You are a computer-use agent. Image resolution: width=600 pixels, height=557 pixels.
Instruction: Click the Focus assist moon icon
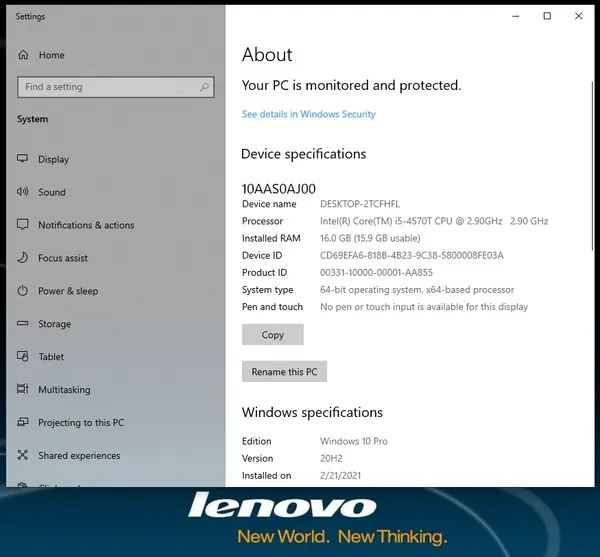click(x=23, y=257)
